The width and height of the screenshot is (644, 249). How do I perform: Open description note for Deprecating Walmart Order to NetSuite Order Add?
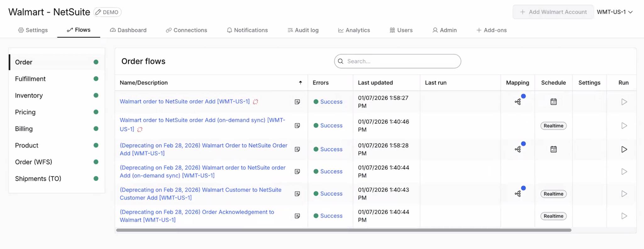(x=297, y=149)
